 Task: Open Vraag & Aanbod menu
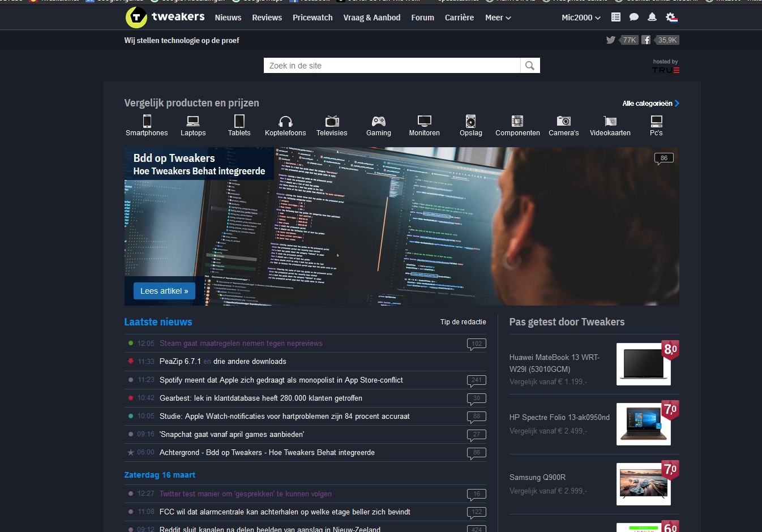372,18
